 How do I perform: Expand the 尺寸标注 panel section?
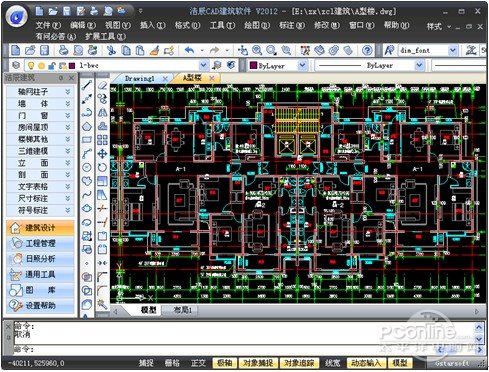pyautogui.click(x=40, y=198)
